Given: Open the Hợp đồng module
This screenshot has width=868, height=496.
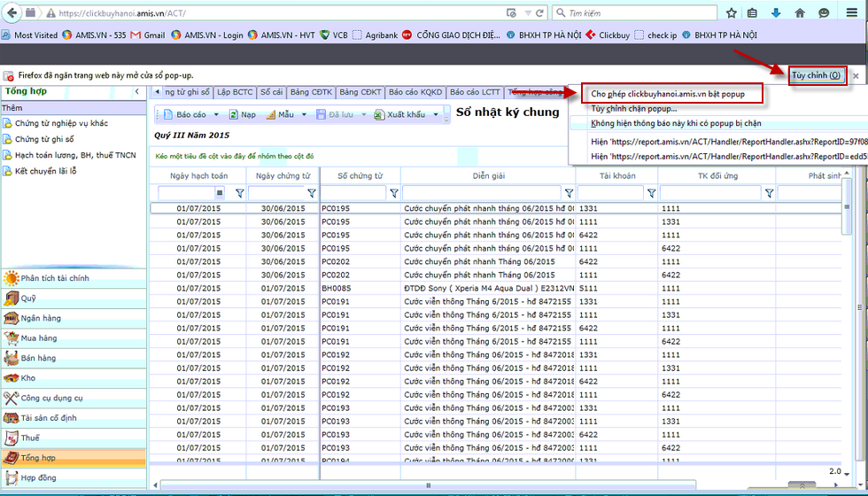Looking at the screenshot, I should pyautogui.click(x=74, y=477).
